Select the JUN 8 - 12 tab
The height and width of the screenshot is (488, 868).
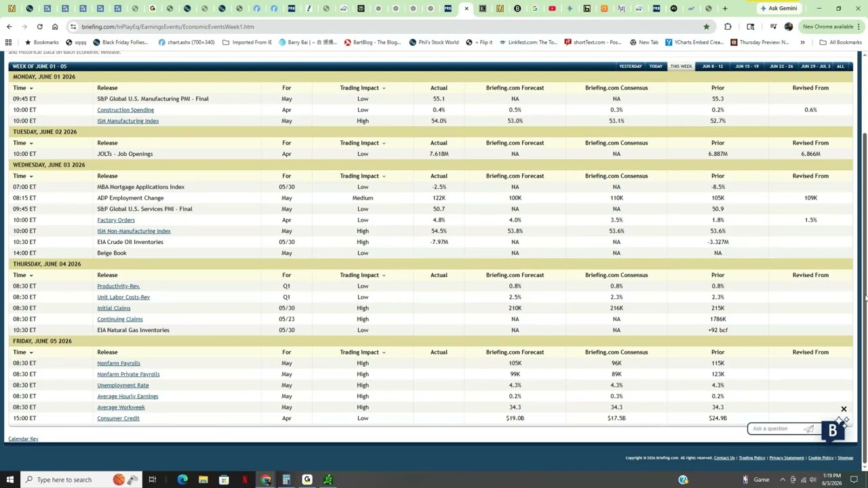click(713, 66)
